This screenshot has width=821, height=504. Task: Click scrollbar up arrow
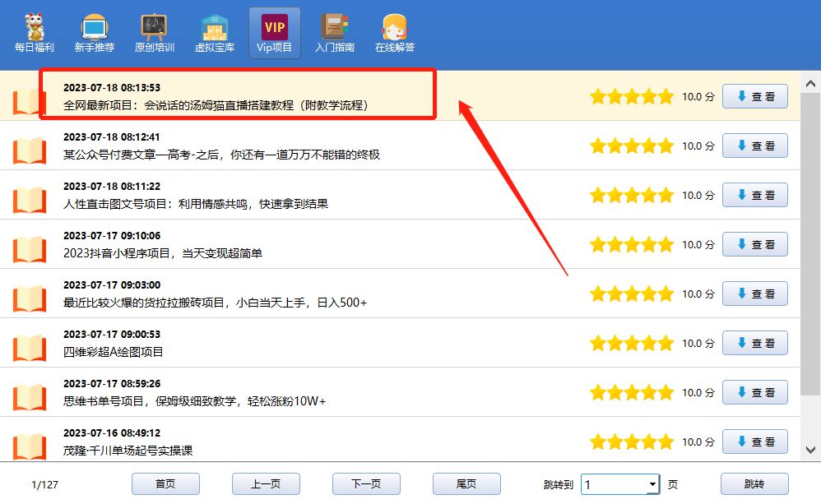point(810,83)
